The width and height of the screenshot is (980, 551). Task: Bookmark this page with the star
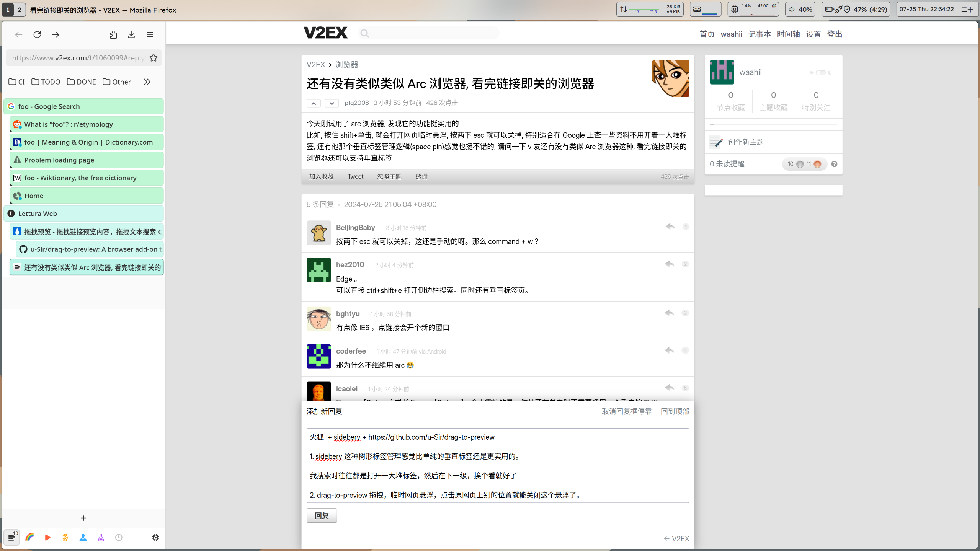click(x=154, y=58)
